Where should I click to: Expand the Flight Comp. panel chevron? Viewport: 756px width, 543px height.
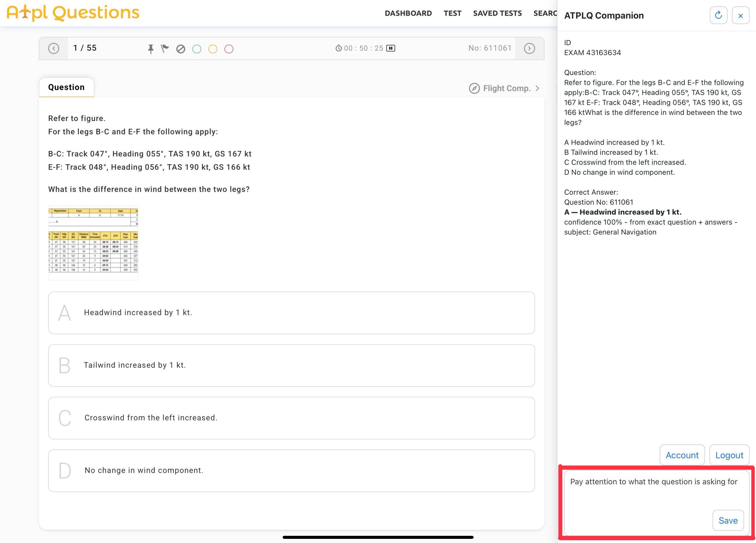[x=537, y=88]
